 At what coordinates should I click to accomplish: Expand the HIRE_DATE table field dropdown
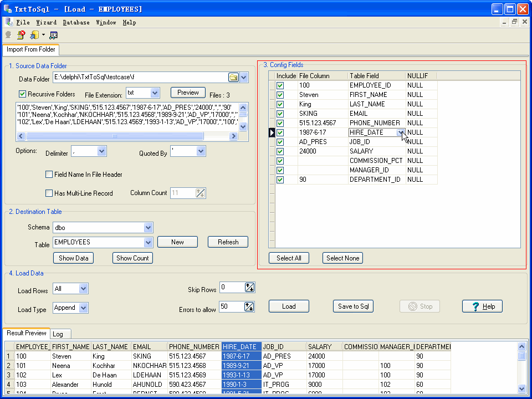(401, 132)
